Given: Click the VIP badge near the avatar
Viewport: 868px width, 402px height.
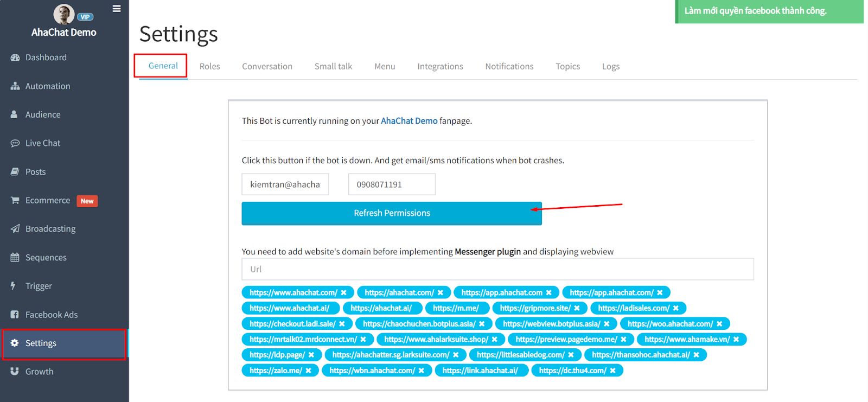Looking at the screenshot, I should tap(85, 17).
